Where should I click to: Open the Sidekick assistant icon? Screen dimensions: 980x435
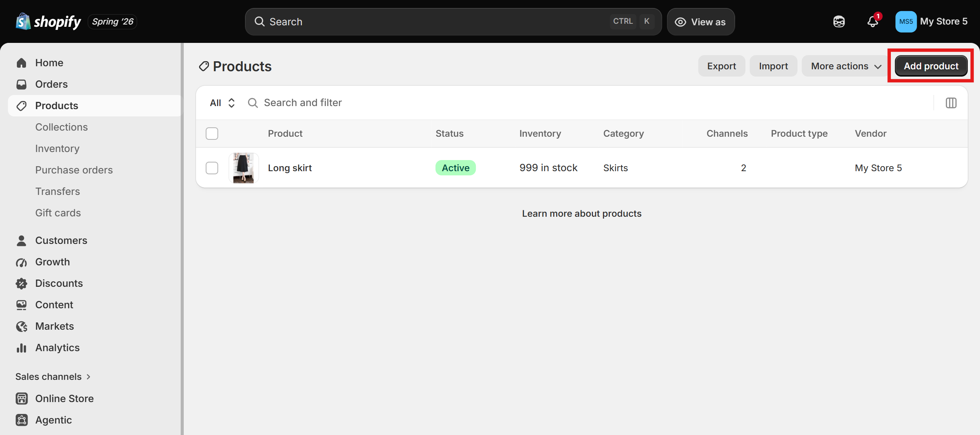[x=839, y=22]
